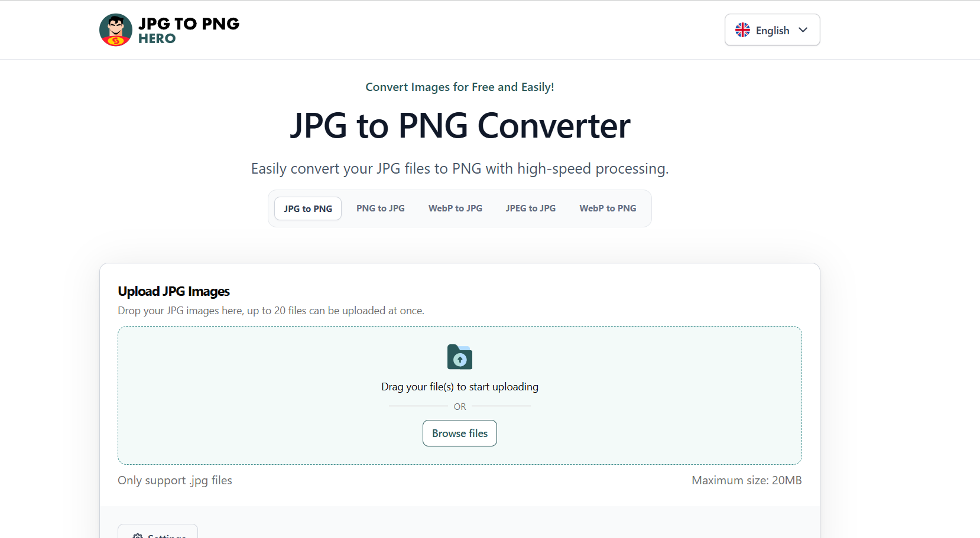980x538 pixels.
Task: Click the JPG TO PNG HERO logo text
Action: 189,30
